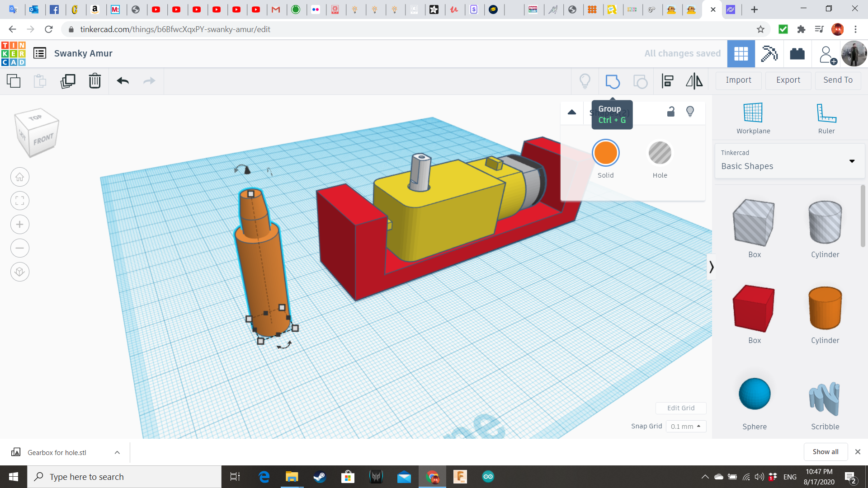This screenshot has height=488, width=868.
Task: Click the Export button
Action: [788, 80]
